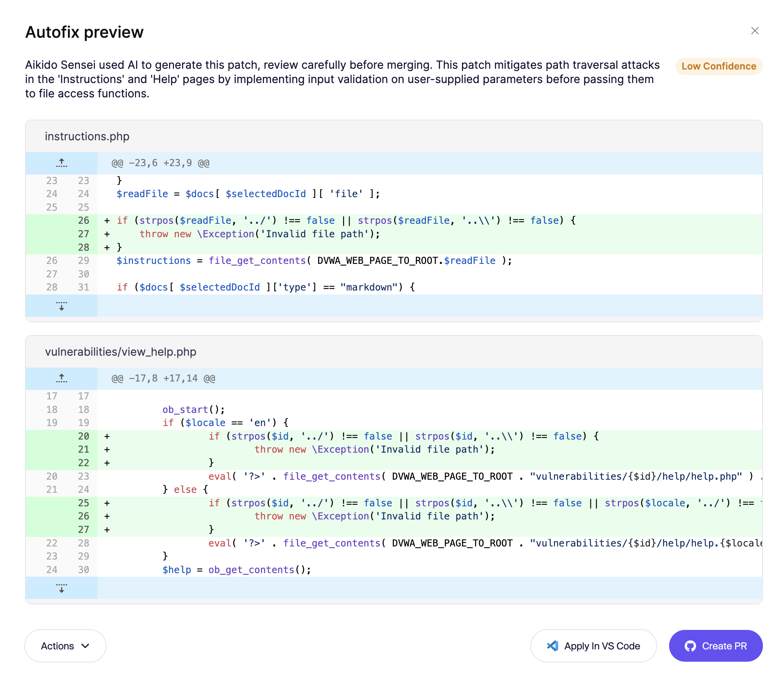784x678 pixels.
Task: Click the closing brace on added line 28
Action: (x=119, y=247)
